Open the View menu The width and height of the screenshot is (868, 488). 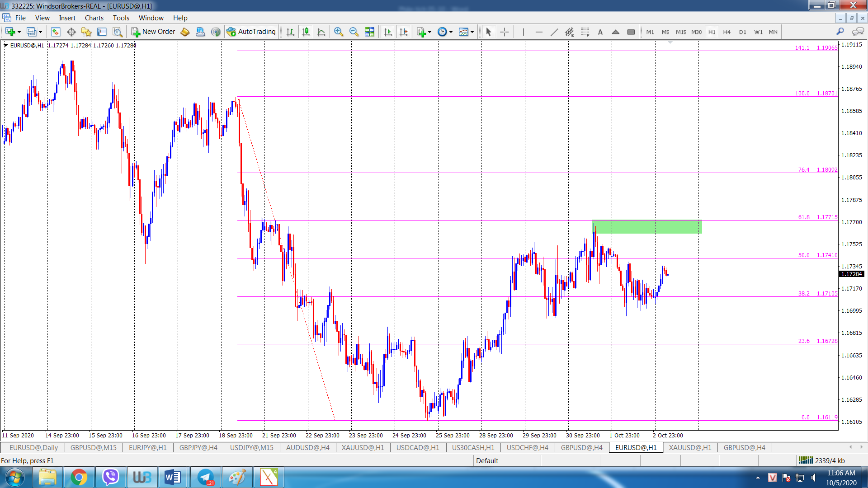[x=42, y=18]
